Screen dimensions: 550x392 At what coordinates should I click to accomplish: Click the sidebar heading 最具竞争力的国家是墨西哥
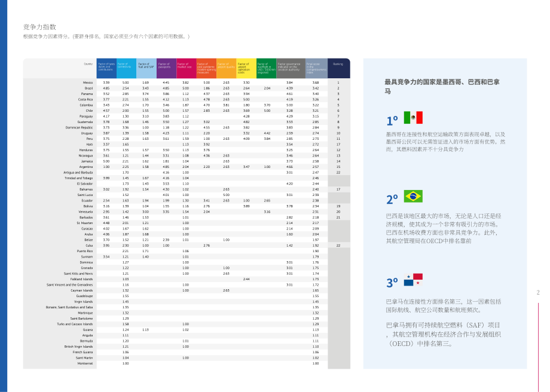442,86
